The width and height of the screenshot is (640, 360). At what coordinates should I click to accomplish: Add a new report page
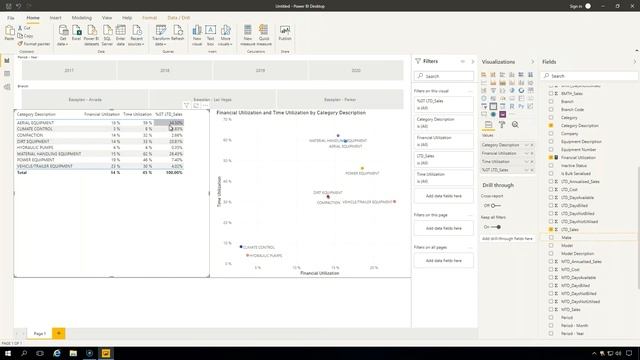pyautogui.click(x=58, y=333)
